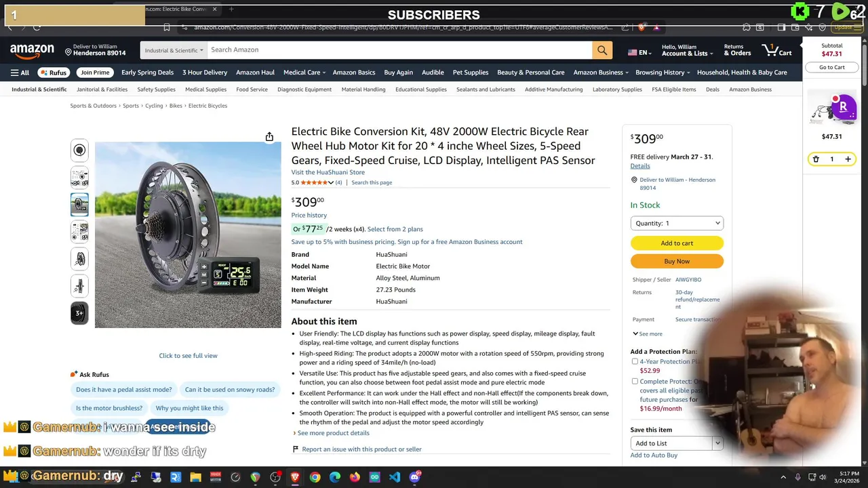
Task: Open Account & Lists dropdown
Action: pyautogui.click(x=686, y=50)
